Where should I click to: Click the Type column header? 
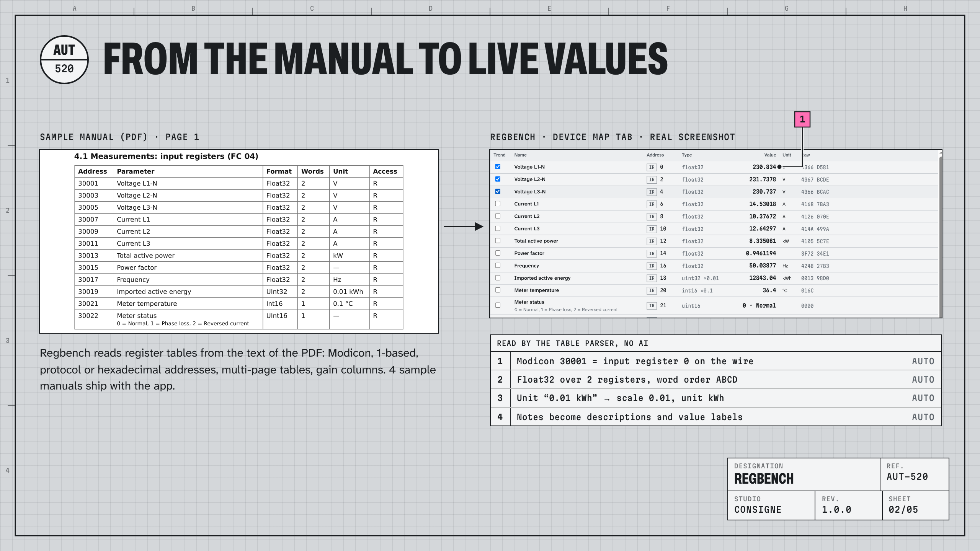pos(687,155)
